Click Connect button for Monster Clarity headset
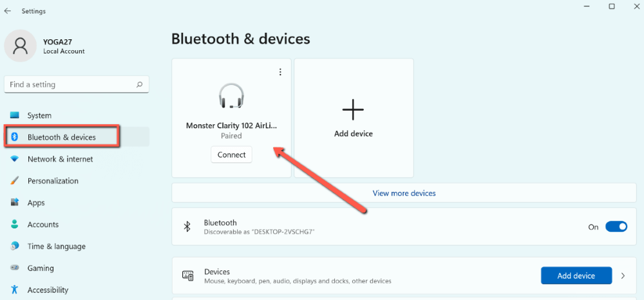 click(x=231, y=155)
